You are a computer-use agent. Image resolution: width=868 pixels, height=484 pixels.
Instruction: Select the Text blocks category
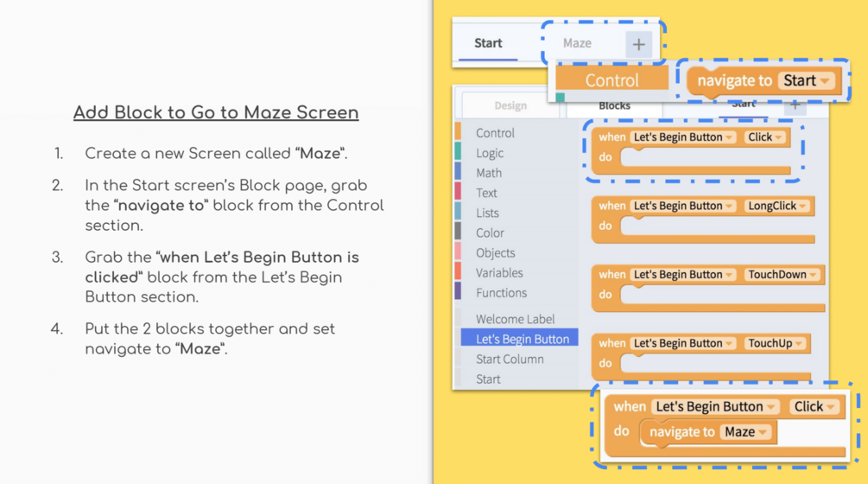click(486, 193)
